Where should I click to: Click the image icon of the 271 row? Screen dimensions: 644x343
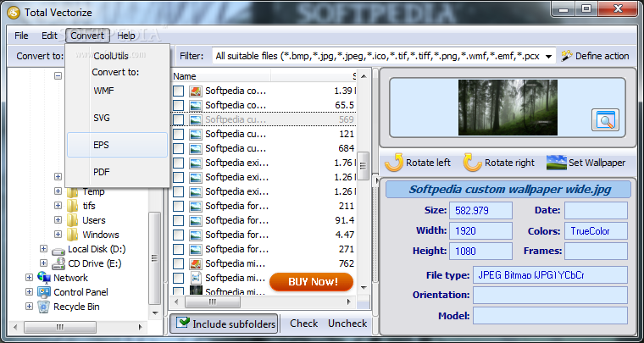click(x=196, y=249)
